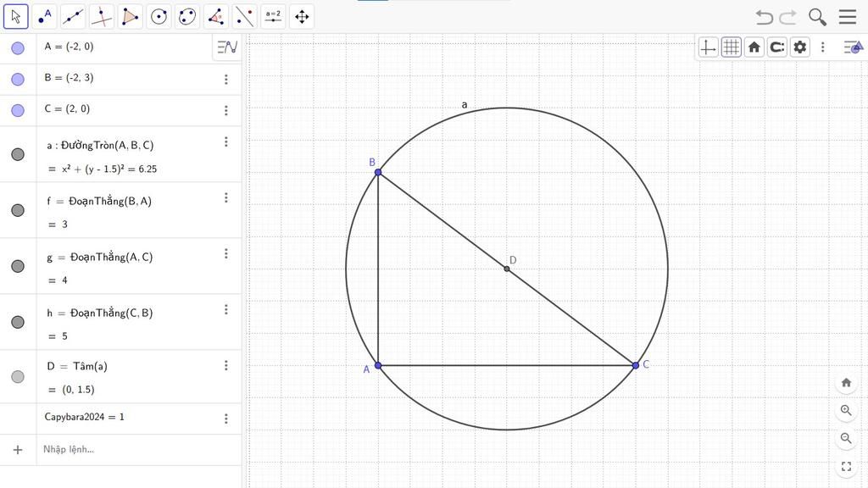The height and width of the screenshot is (488, 868).
Task: Open more options for point B
Action: tap(225, 80)
